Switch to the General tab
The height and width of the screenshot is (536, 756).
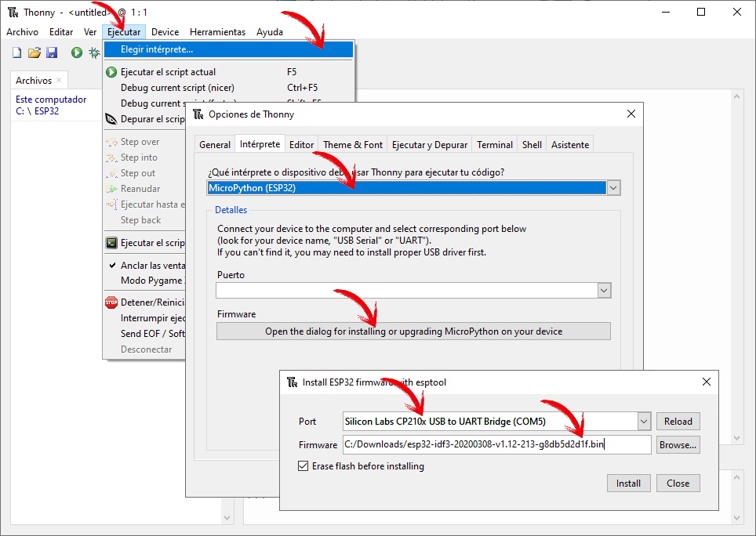[x=215, y=144]
